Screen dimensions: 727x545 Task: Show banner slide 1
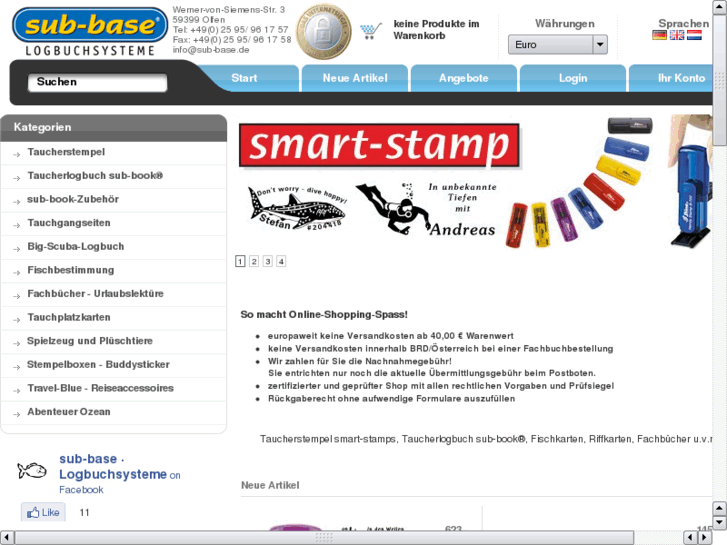click(240, 262)
